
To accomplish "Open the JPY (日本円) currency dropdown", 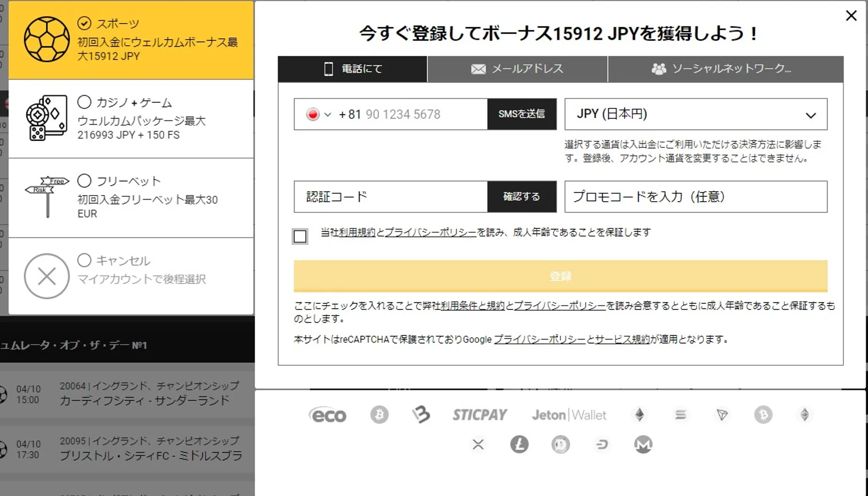I will [696, 114].
